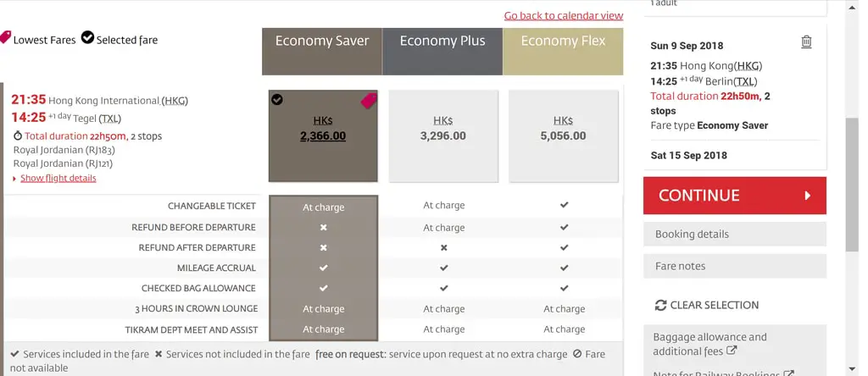The height and width of the screenshot is (376, 868).
Task: Go back to calendar view
Action: click(x=564, y=15)
